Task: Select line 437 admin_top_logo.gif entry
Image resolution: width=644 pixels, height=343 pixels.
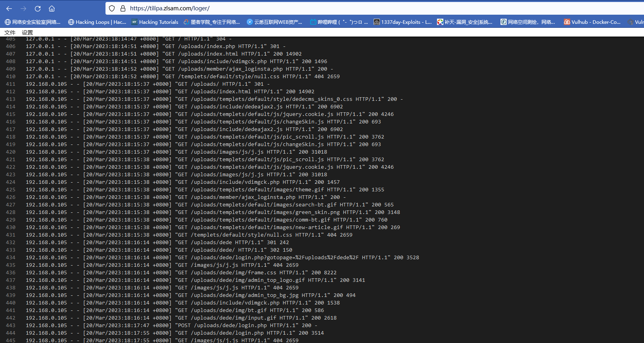Action: coord(195,280)
